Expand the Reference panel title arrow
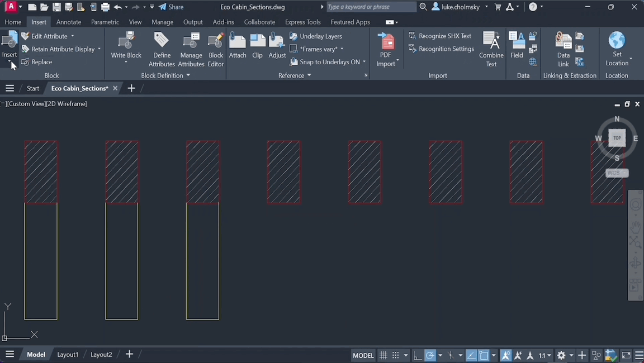Viewport: 644px width, 363px height. coord(309,75)
